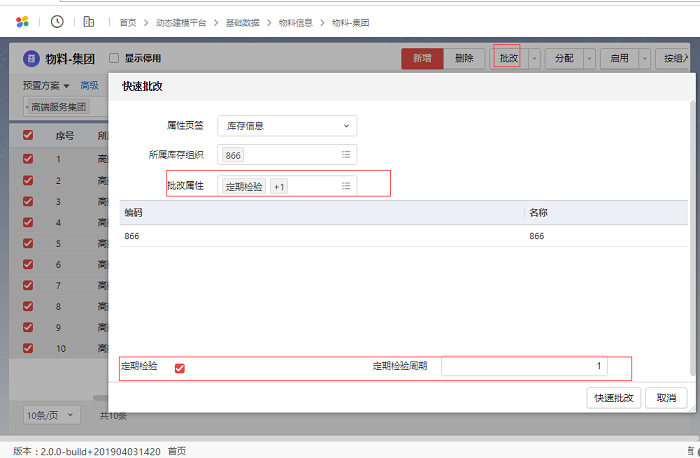Click the 启用 button
This screenshot has width=700, height=458.
[x=619, y=58]
